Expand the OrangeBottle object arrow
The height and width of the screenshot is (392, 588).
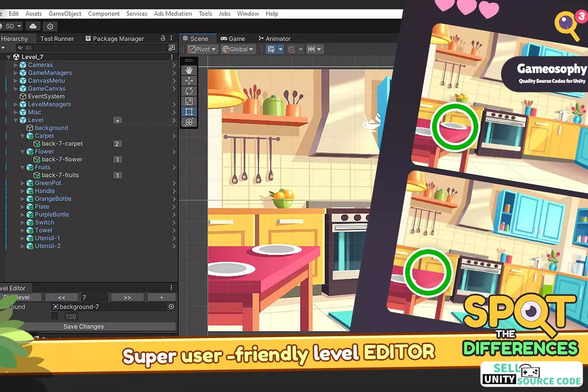[23, 199]
